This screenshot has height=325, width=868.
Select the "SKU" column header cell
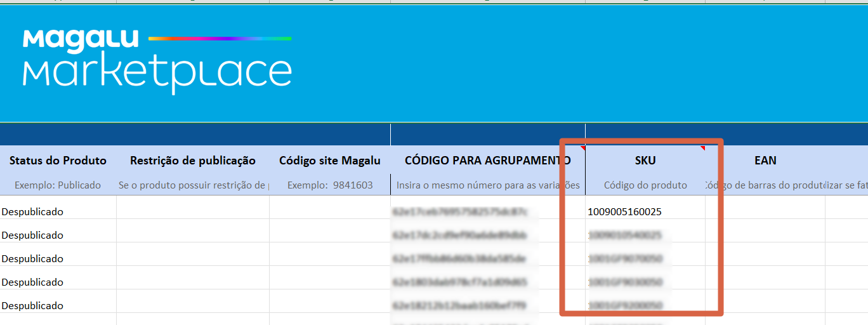click(645, 161)
